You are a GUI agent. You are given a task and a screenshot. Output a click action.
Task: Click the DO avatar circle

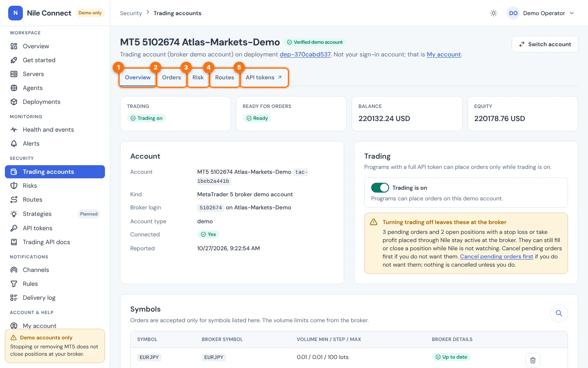click(x=513, y=13)
